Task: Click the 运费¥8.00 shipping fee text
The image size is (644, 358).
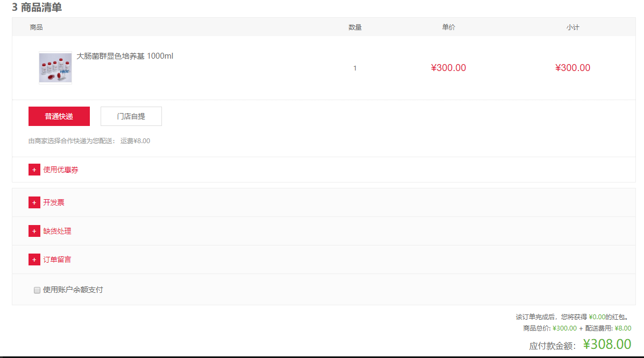Action: click(x=135, y=141)
